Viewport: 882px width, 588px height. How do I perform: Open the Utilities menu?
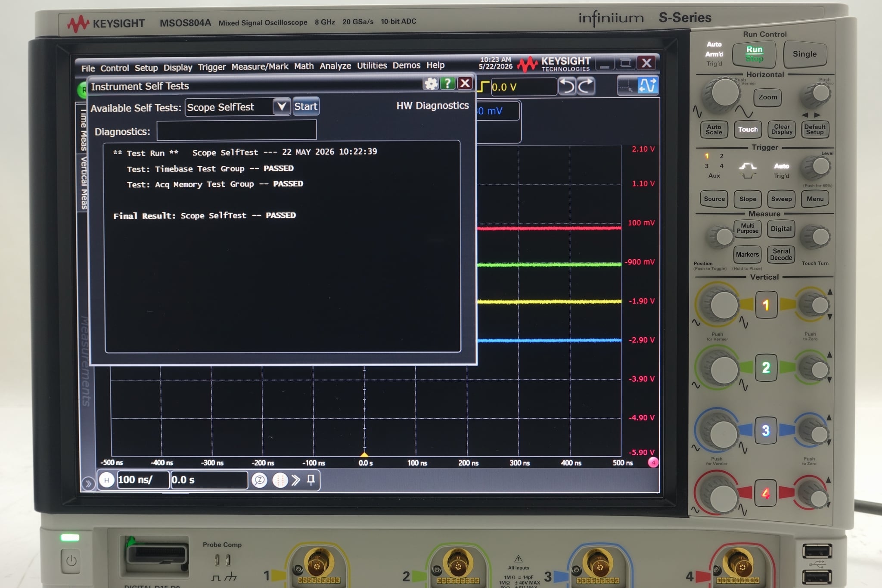click(x=372, y=65)
